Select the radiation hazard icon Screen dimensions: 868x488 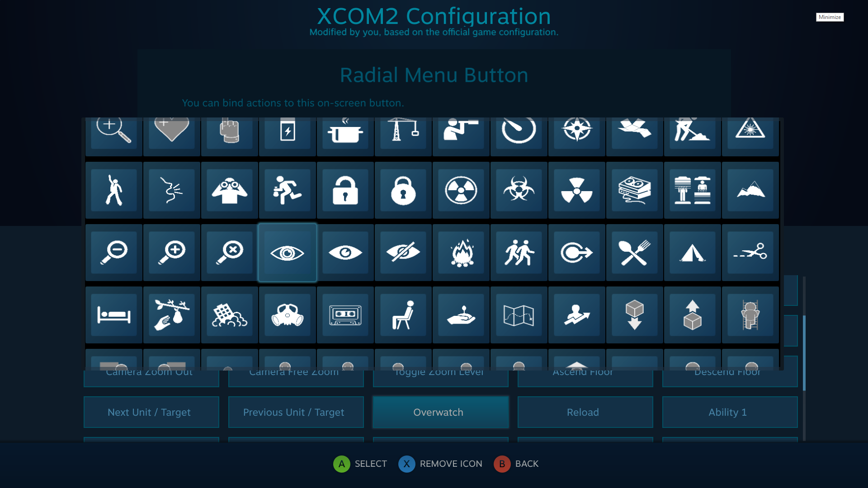pos(461,190)
